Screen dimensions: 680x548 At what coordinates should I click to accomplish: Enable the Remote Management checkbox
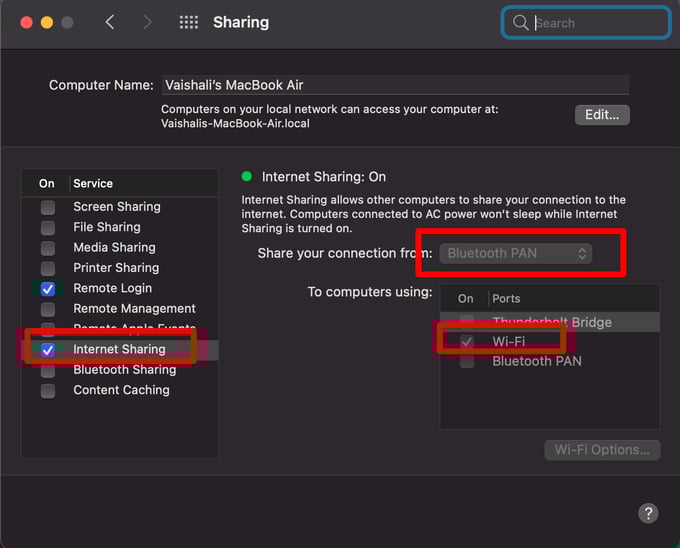(x=48, y=309)
